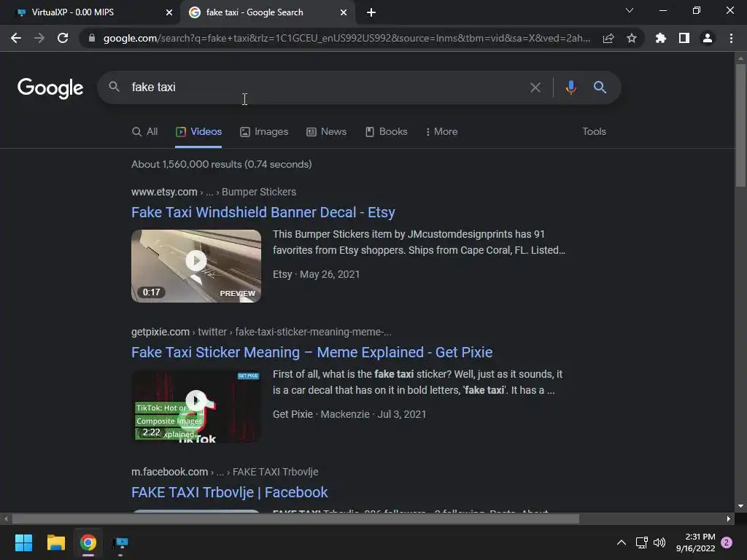Click the browser forward arrow

[39, 38]
